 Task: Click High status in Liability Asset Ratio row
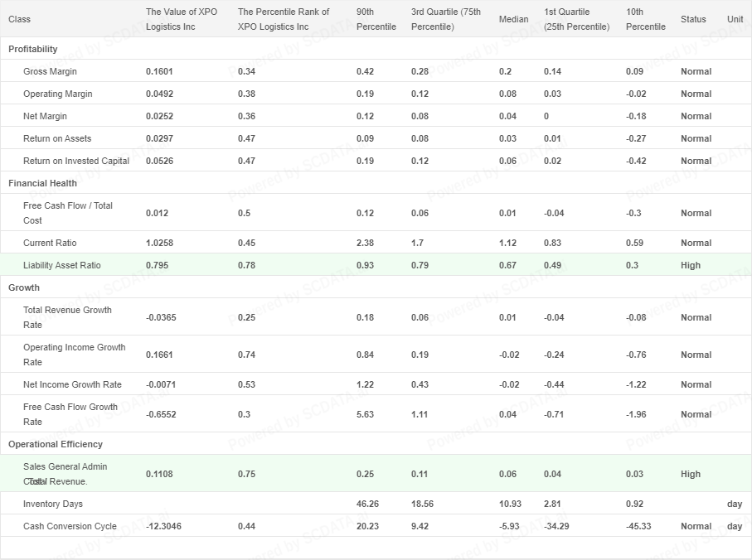690,265
